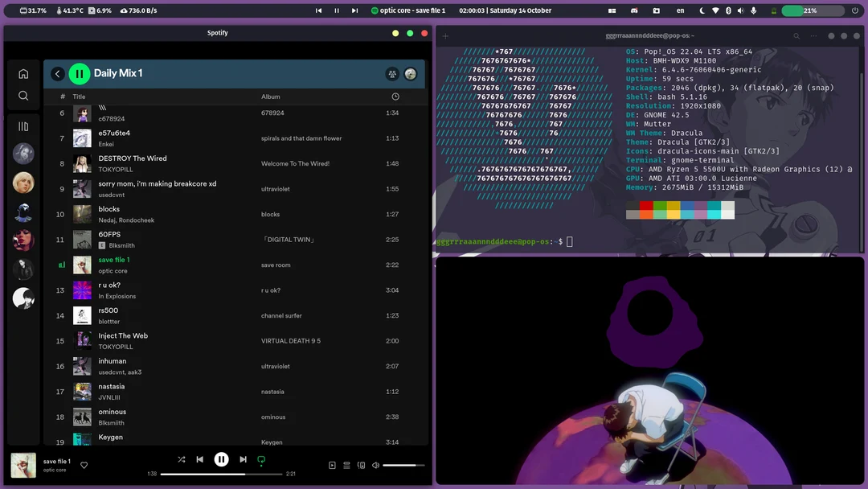Image resolution: width=868 pixels, height=489 pixels.
Task: Open Spotify Home from the sidebar
Action: pos(23,72)
